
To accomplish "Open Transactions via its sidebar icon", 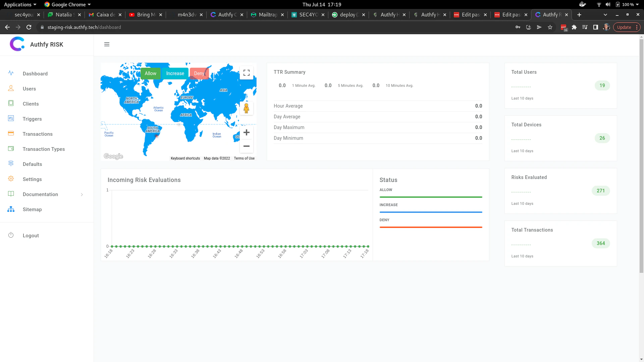I will pyautogui.click(x=11, y=134).
